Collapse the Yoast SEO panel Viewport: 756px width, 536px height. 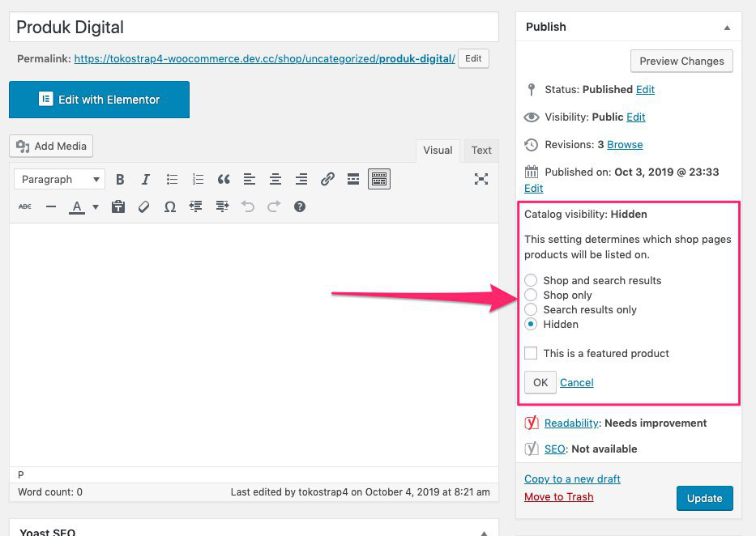(x=484, y=533)
